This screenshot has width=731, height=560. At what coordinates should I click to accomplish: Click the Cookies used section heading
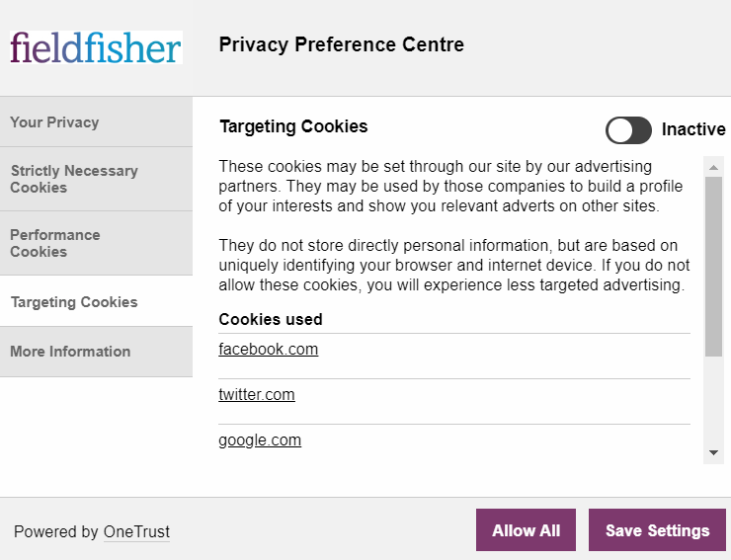(271, 319)
